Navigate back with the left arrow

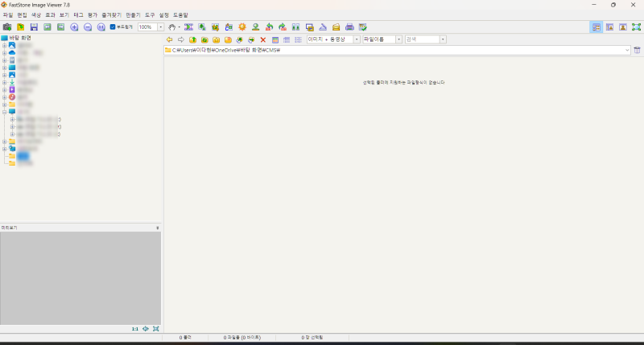pos(169,39)
